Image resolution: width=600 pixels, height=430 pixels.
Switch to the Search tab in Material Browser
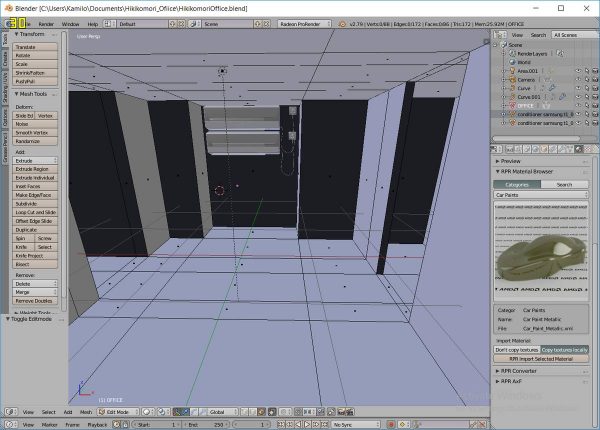[x=565, y=184]
